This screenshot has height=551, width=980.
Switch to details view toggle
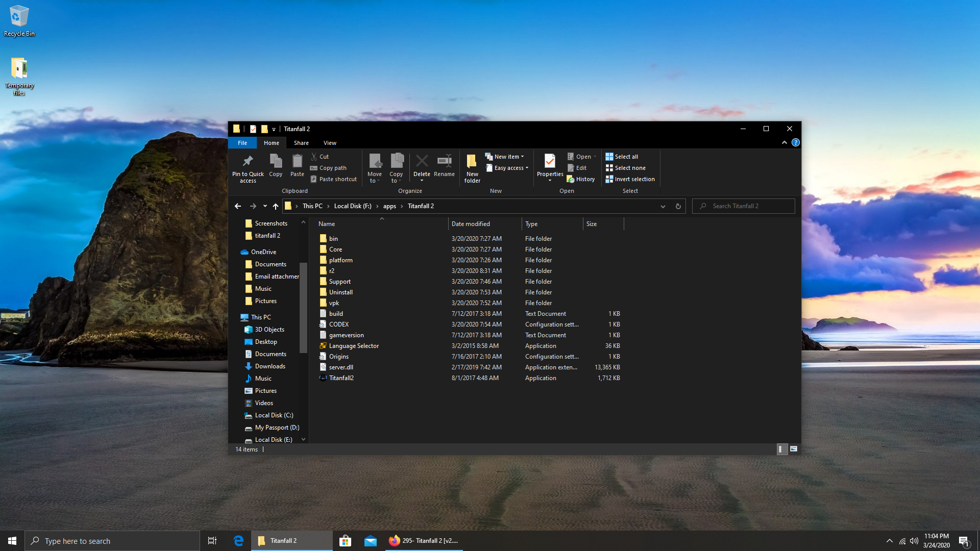point(781,449)
